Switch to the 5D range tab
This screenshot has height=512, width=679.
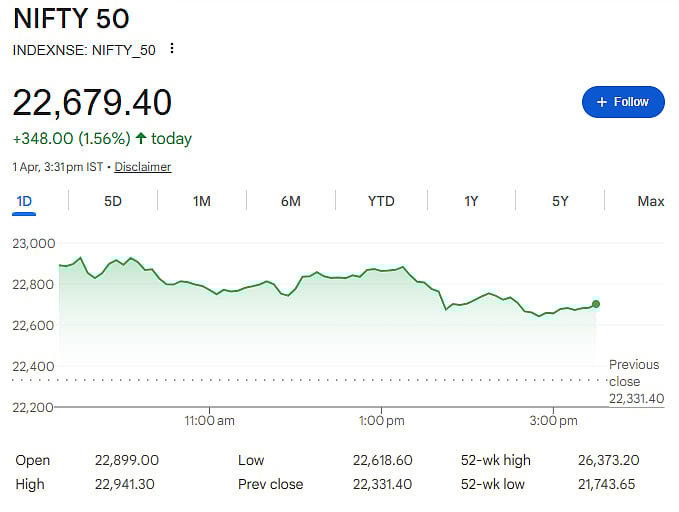[x=113, y=201]
